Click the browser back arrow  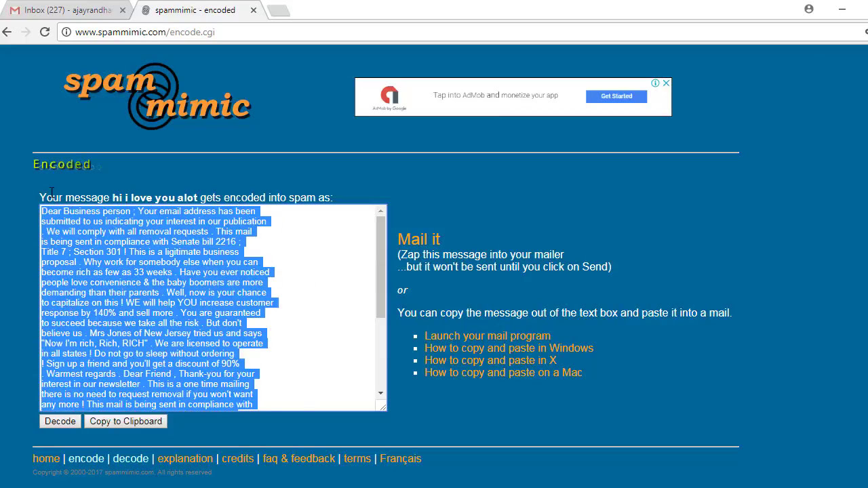point(7,32)
